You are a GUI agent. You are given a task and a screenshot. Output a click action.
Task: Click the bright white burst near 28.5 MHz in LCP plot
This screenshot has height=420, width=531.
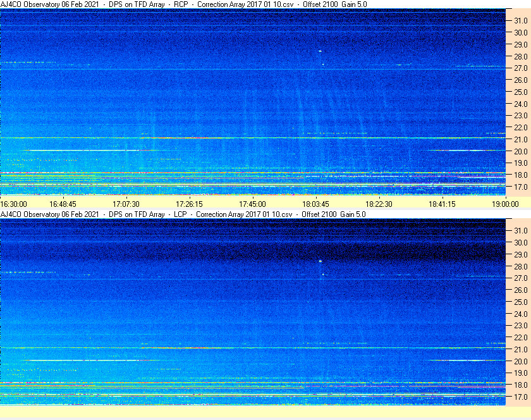coord(320,261)
